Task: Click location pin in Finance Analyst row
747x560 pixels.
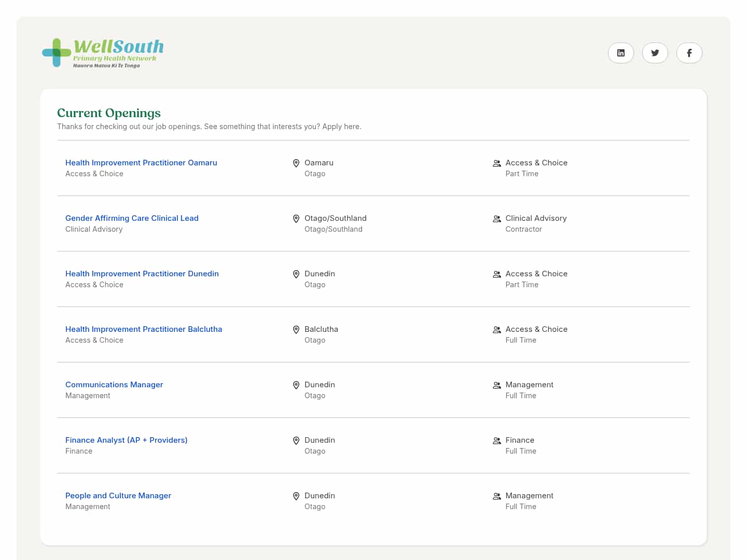Action: pyautogui.click(x=296, y=441)
